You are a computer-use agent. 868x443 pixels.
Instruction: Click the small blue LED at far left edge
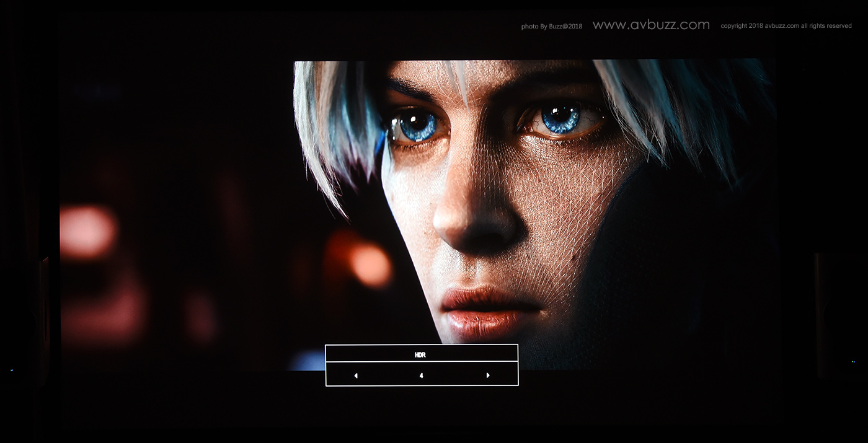pos(12,370)
